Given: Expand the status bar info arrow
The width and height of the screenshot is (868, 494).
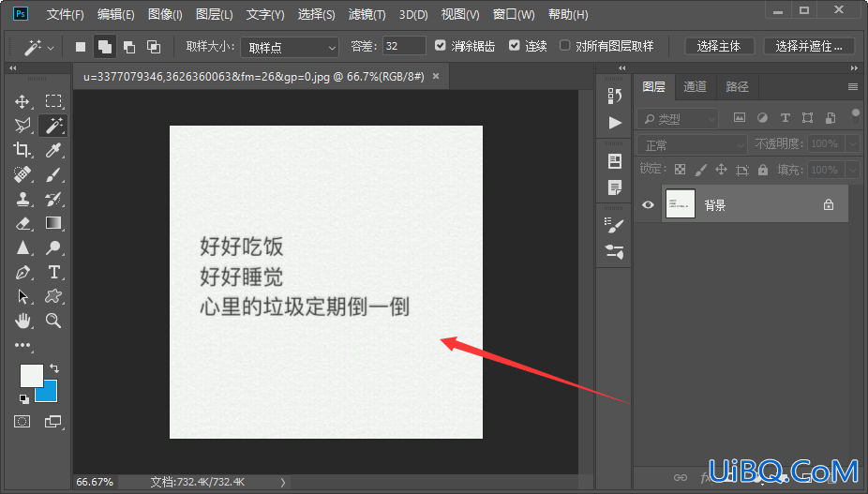Looking at the screenshot, I should coord(283,483).
